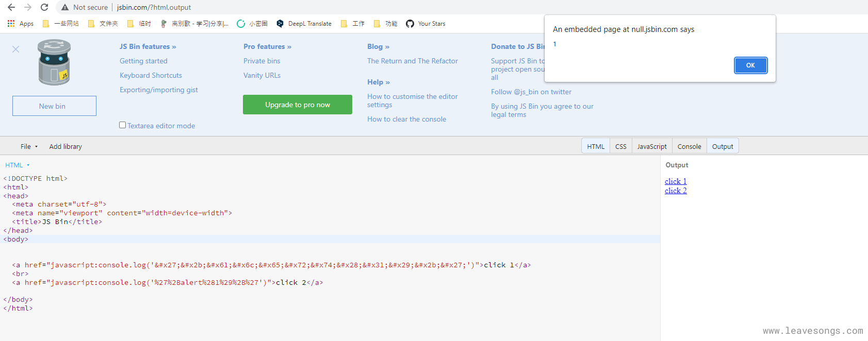Open the Your Stars GitHub bookmark
The image size is (868, 341).
(x=425, y=24)
